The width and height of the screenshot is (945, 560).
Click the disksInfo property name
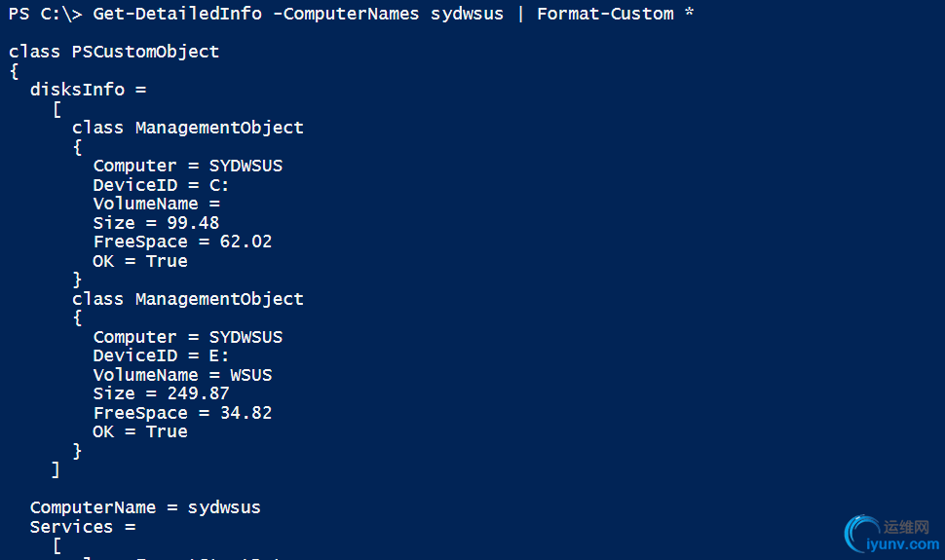(x=77, y=90)
